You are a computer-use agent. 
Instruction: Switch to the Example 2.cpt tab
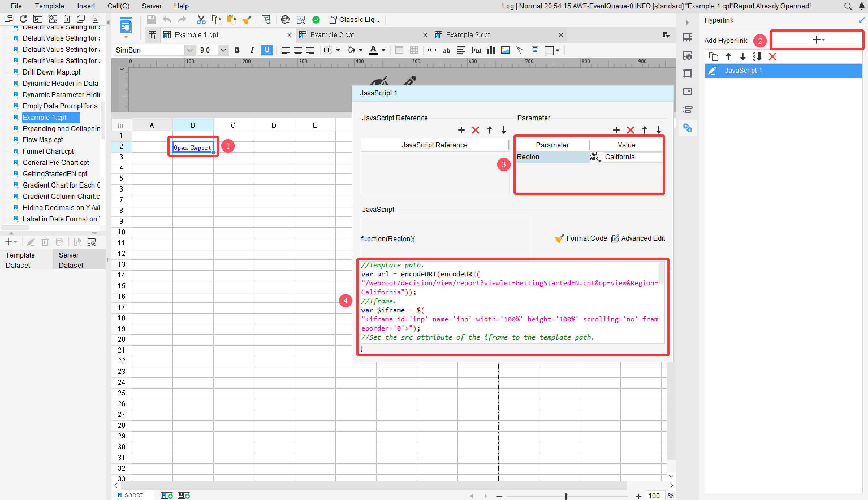pyautogui.click(x=332, y=35)
